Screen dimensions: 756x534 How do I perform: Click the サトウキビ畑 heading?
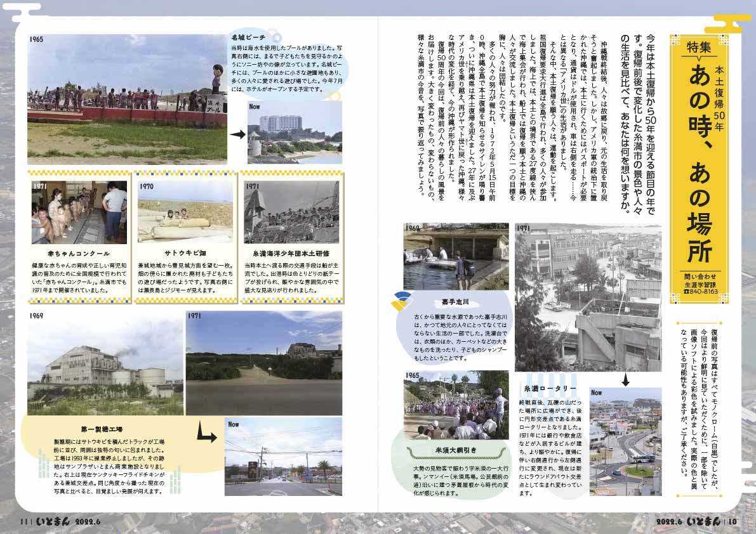185,253
